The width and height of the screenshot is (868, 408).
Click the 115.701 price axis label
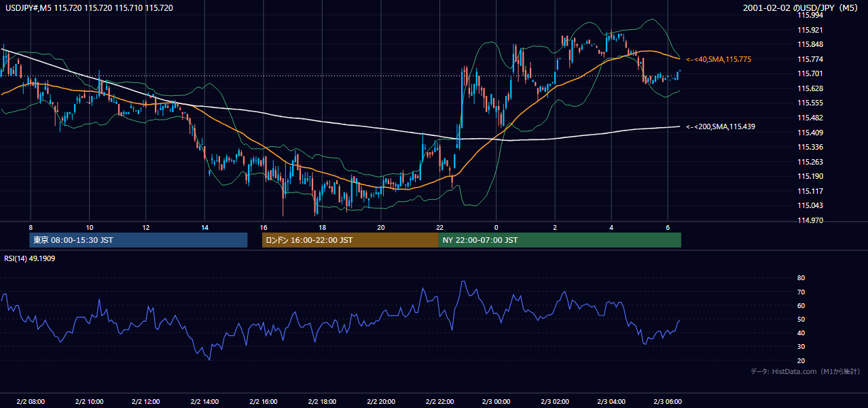tap(810, 73)
